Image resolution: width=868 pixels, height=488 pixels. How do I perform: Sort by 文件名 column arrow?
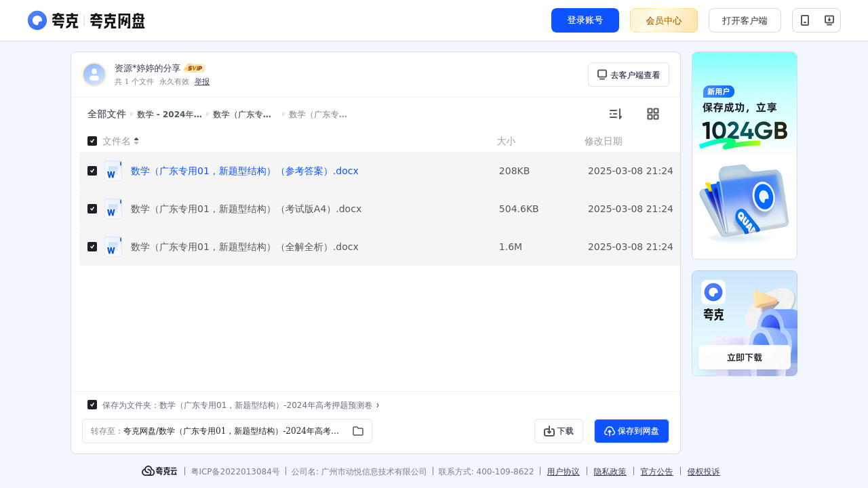click(136, 141)
